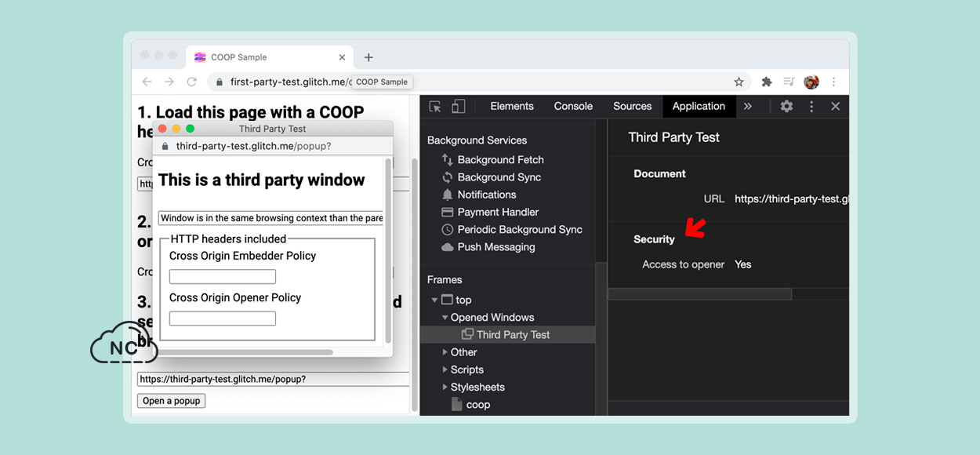Click the main browser address bar
The image size is (980, 455).
coord(478,82)
